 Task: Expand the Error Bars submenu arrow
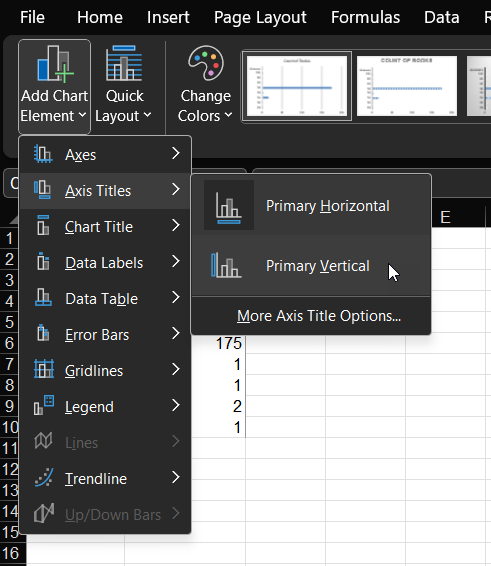coord(176,334)
